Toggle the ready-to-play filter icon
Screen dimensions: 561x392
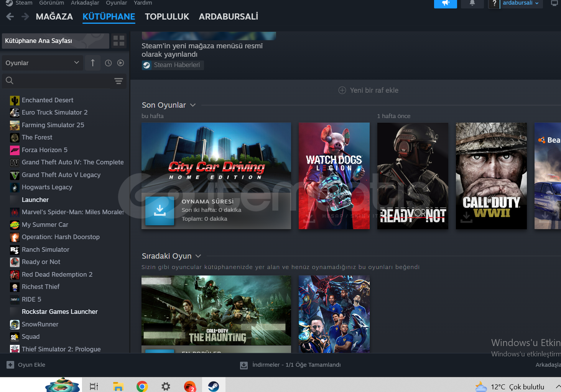click(x=121, y=63)
